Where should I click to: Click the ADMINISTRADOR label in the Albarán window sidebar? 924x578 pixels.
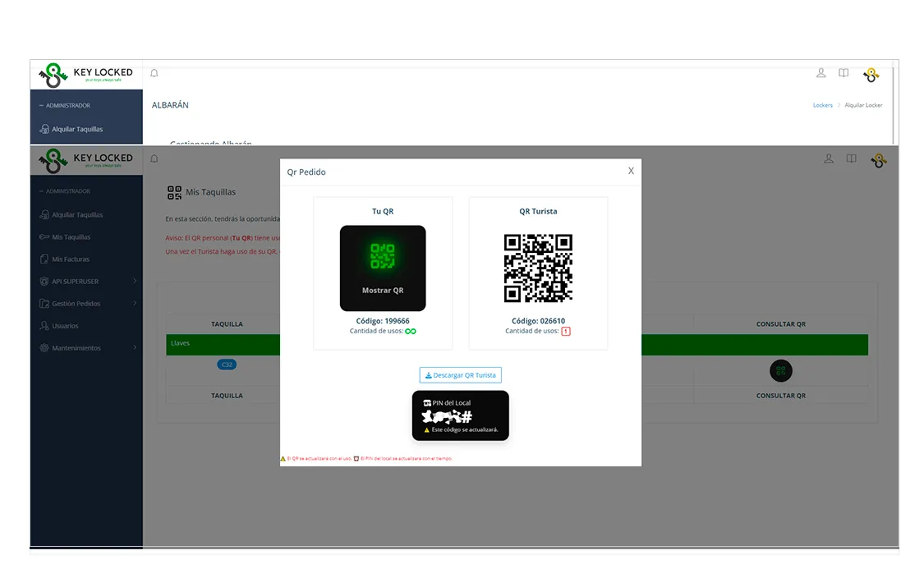pos(68,105)
